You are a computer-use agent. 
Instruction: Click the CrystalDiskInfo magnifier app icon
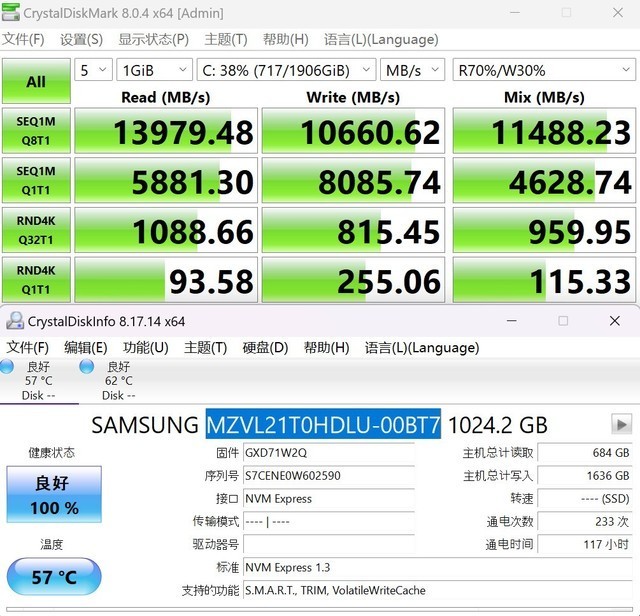15,321
